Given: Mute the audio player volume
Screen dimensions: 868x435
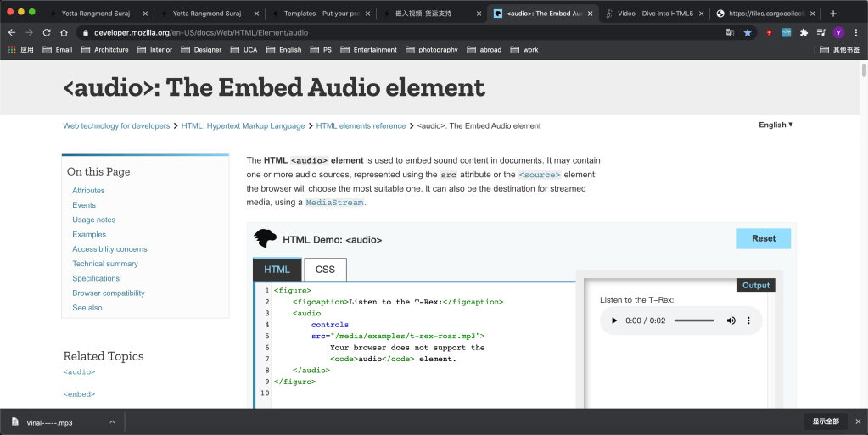Looking at the screenshot, I should pos(731,321).
